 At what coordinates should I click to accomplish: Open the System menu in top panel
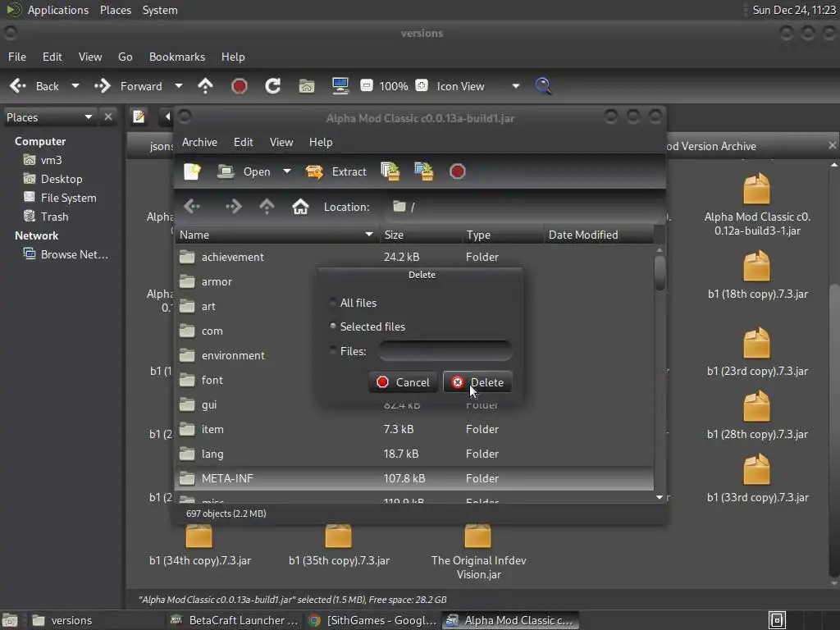(160, 10)
